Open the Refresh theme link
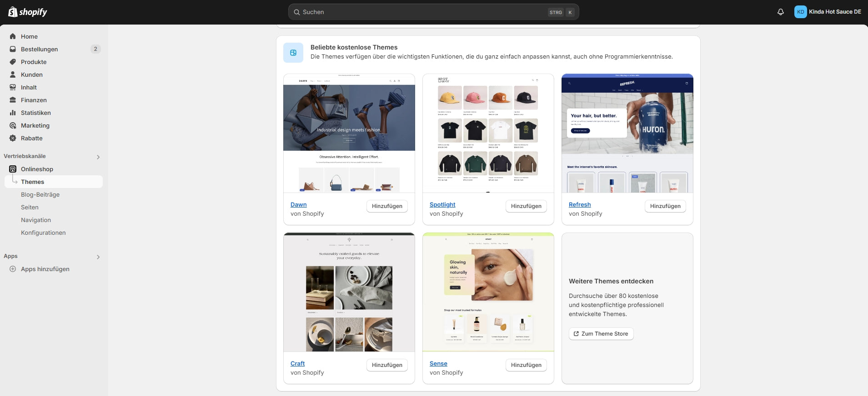Image resolution: width=868 pixels, height=396 pixels. tap(580, 205)
